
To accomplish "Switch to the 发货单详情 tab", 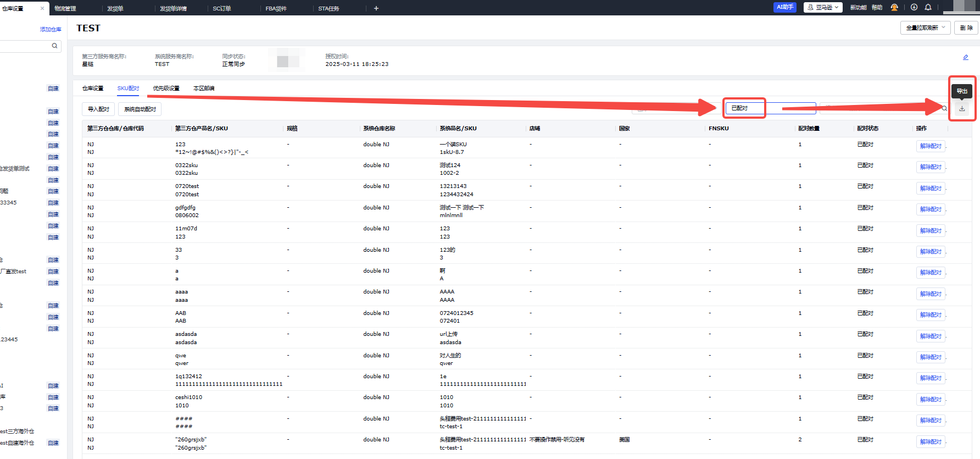I will (173, 8).
